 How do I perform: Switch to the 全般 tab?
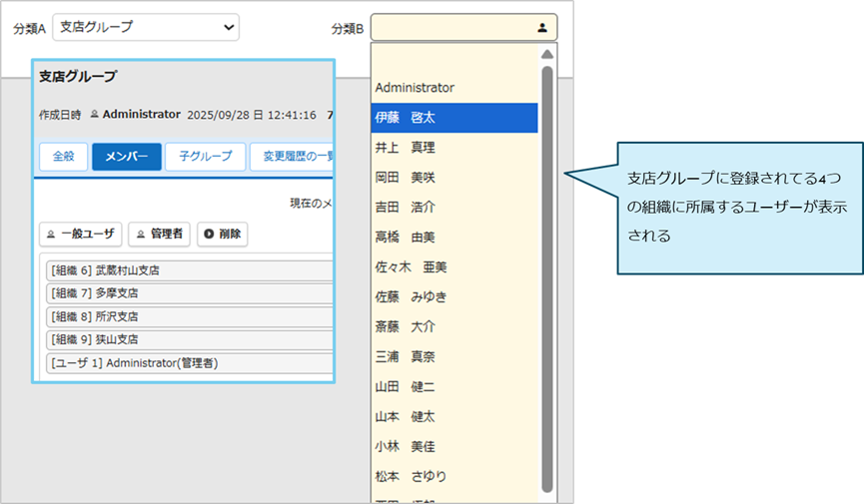point(63,157)
